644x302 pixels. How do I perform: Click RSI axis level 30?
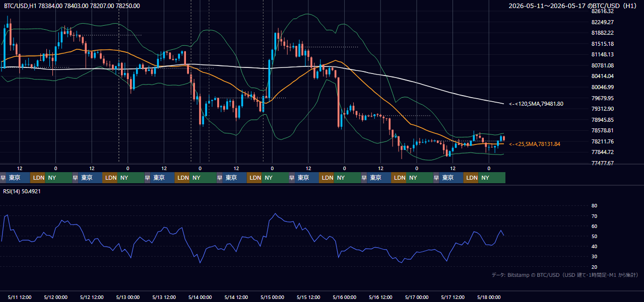coord(594,257)
